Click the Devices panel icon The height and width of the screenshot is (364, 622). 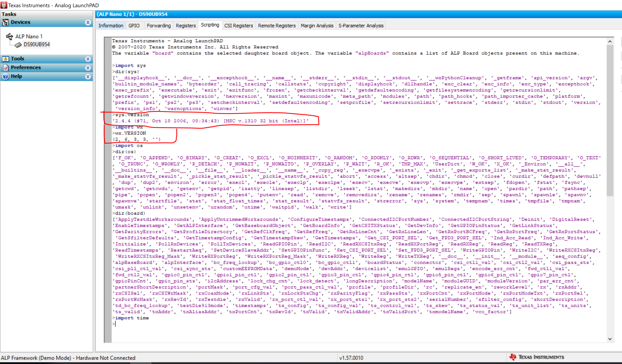(5, 23)
